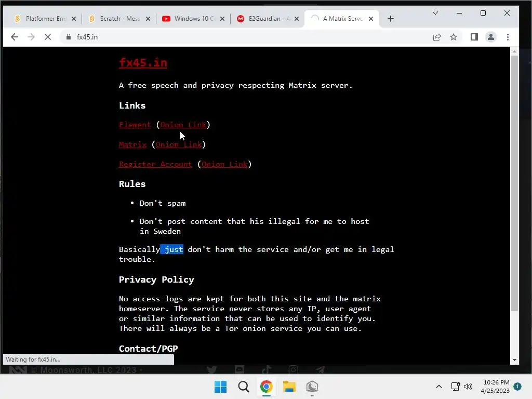Expand the tab search dropdown arrow
This screenshot has width=532, height=399.
click(x=435, y=13)
